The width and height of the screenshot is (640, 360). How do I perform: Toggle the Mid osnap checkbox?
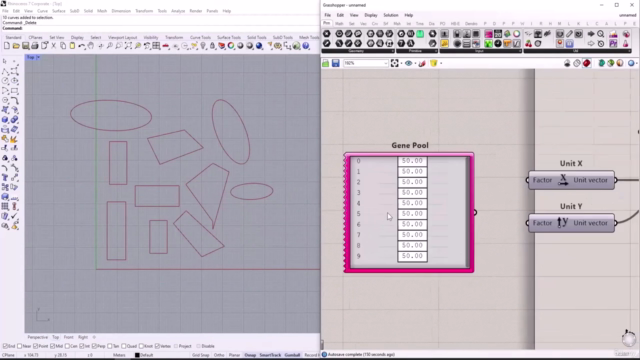[x=52, y=346]
